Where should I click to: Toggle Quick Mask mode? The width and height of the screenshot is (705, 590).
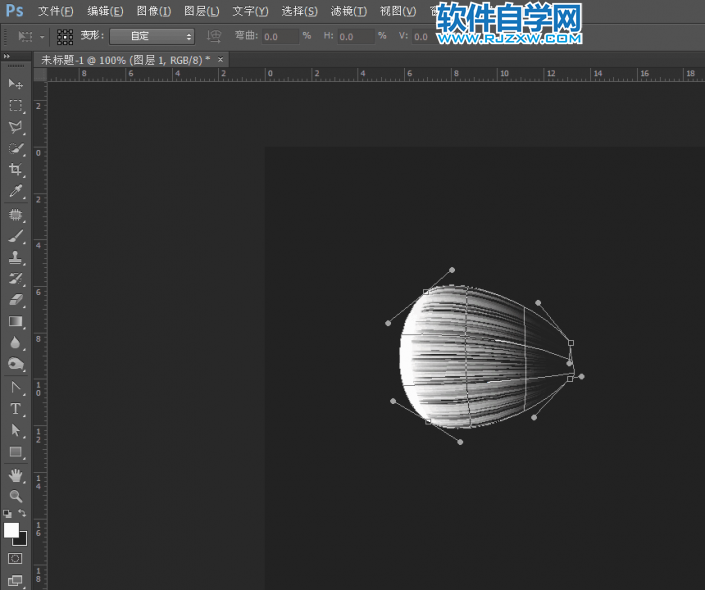pos(16,558)
